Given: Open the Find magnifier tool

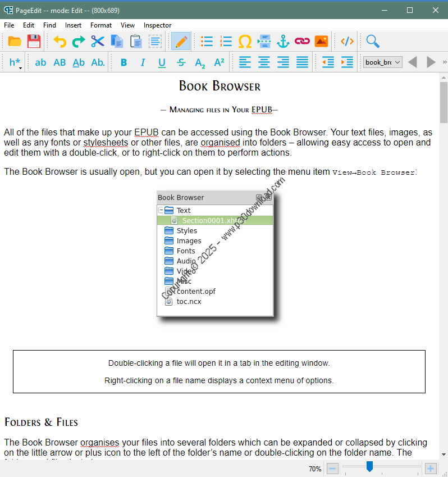Looking at the screenshot, I should coord(373,41).
